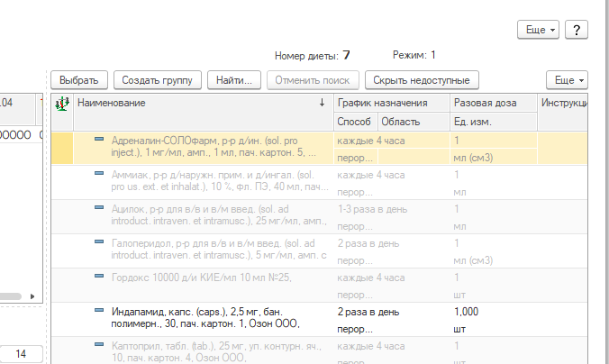Click the input field containing 14
609x364 pixels.
pyautogui.click(x=21, y=354)
